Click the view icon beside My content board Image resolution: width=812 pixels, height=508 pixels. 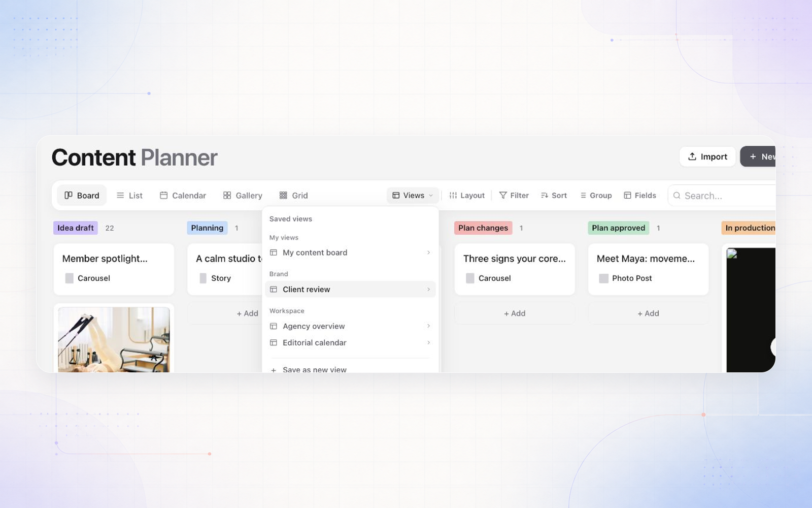[x=274, y=252]
